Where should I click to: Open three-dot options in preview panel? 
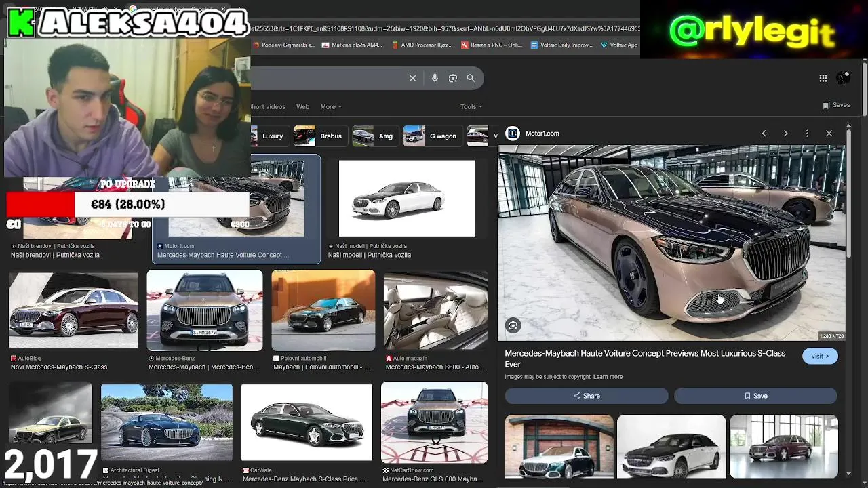click(x=807, y=134)
